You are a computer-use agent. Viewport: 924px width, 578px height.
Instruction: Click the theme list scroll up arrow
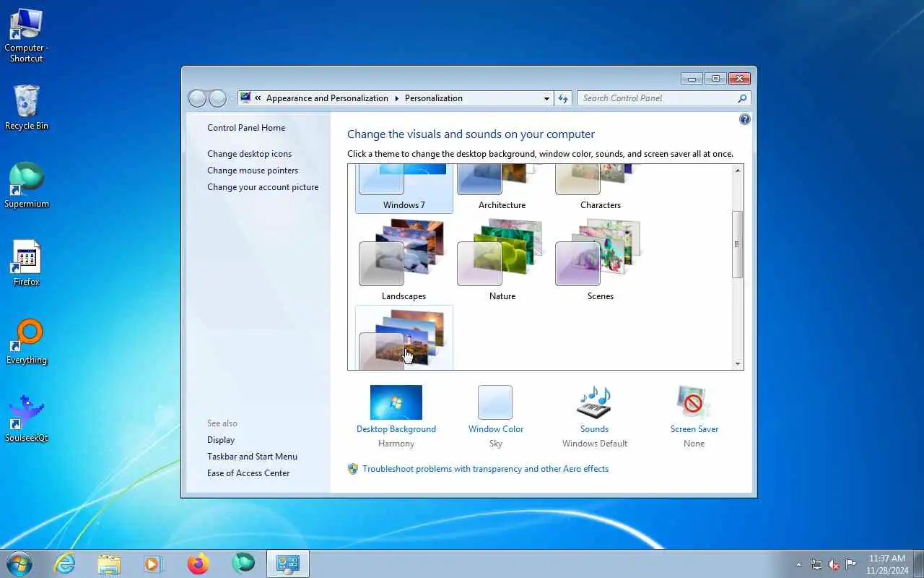737,171
